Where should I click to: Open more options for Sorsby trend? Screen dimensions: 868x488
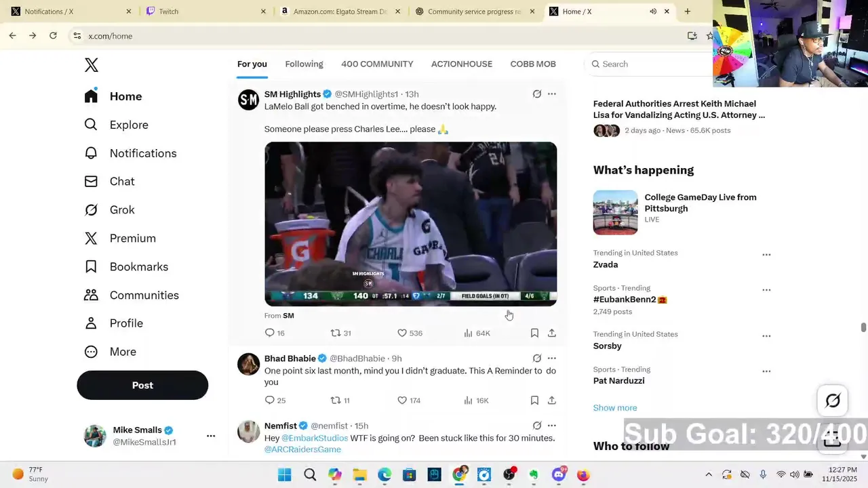click(766, 336)
